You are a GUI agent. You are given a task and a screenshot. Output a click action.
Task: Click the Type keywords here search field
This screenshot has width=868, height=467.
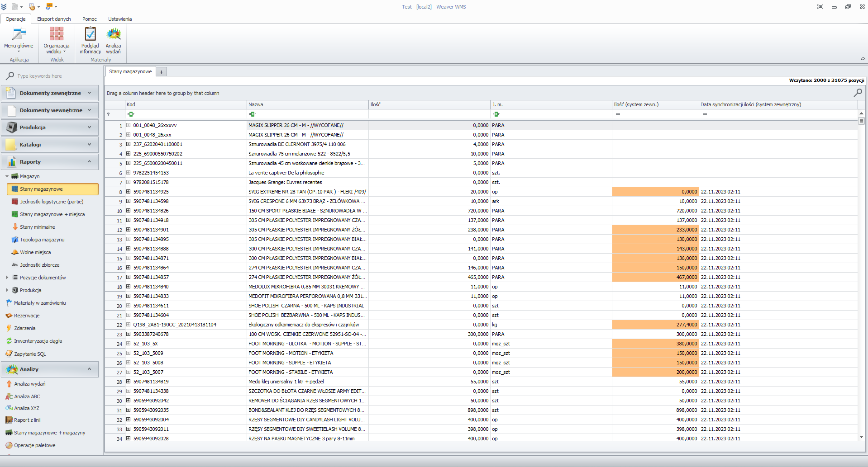pos(54,76)
